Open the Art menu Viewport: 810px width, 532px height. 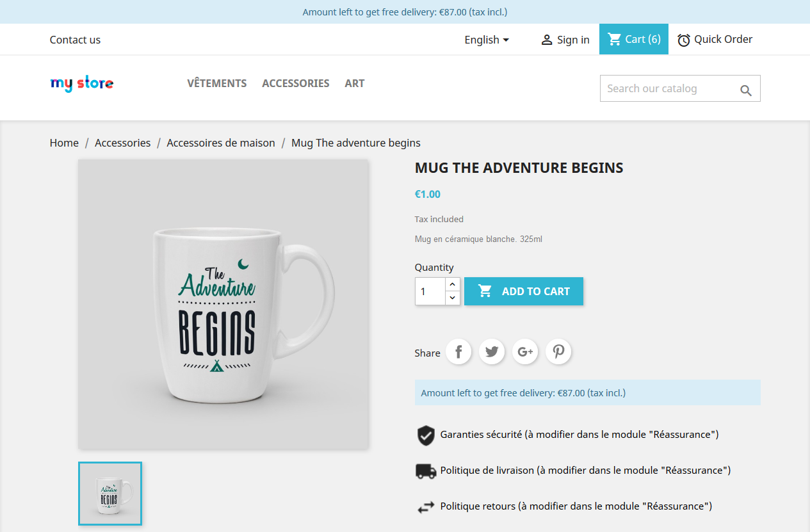click(x=355, y=83)
